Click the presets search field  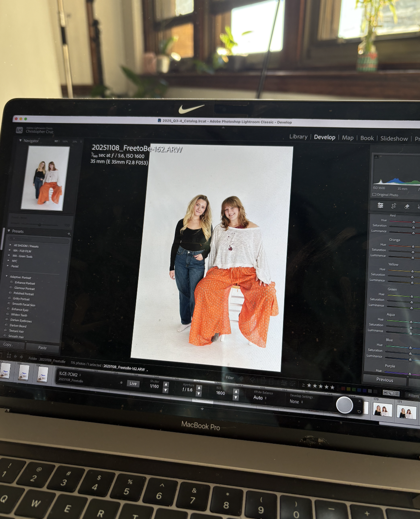39,240
